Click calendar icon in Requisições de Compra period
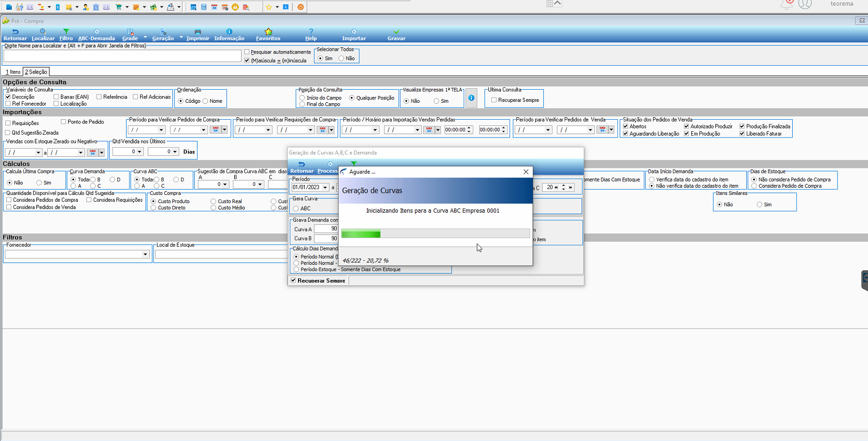 (x=323, y=130)
